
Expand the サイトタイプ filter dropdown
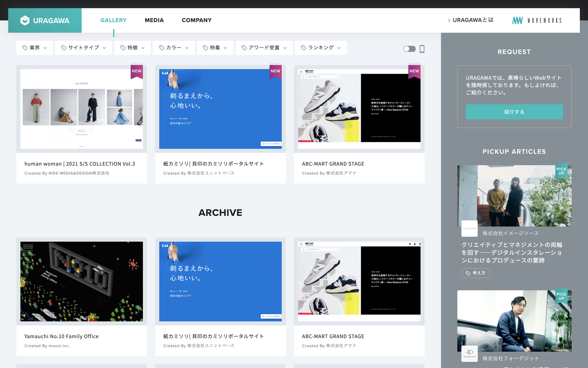[84, 48]
